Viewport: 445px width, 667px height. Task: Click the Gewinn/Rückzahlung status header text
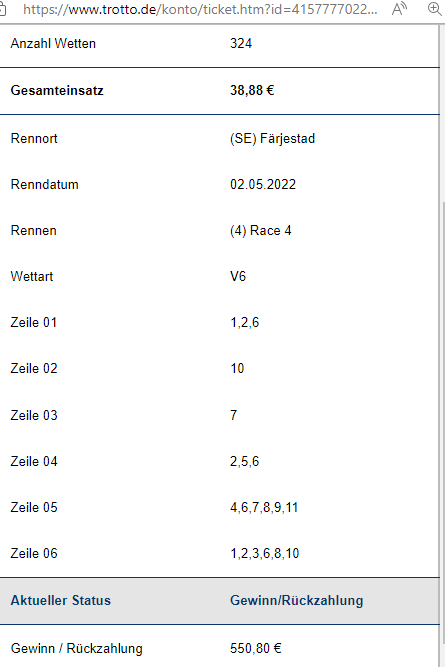pos(297,600)
